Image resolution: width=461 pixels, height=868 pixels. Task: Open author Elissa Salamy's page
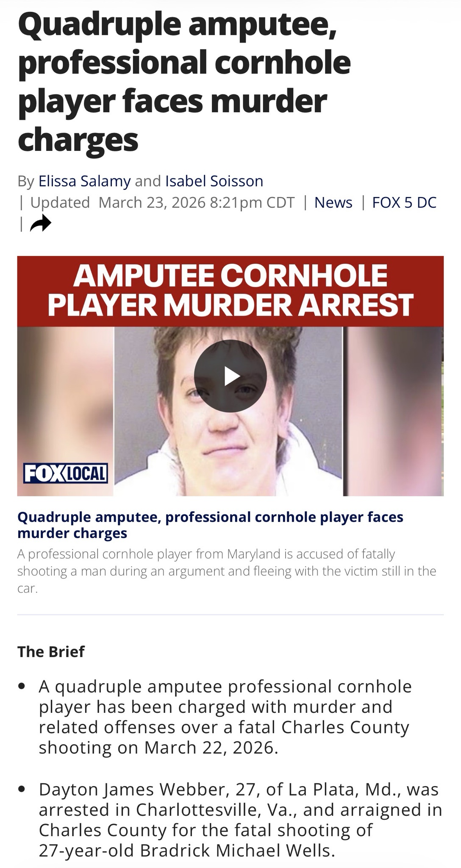pos(85,181)
